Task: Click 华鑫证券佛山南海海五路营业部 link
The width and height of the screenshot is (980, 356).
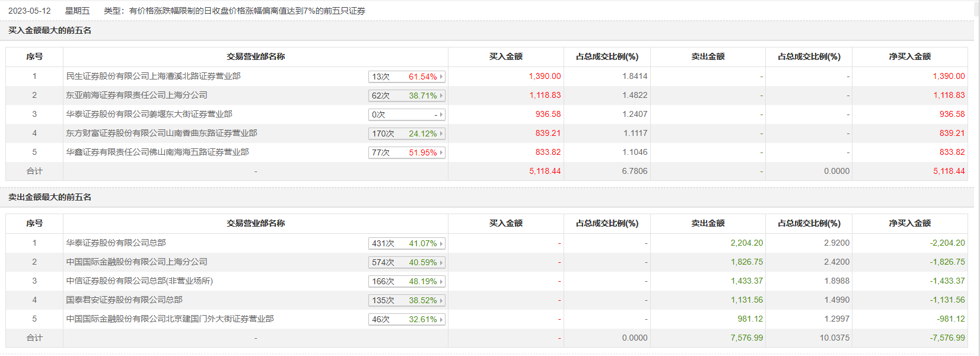Action: pos(157,152)
